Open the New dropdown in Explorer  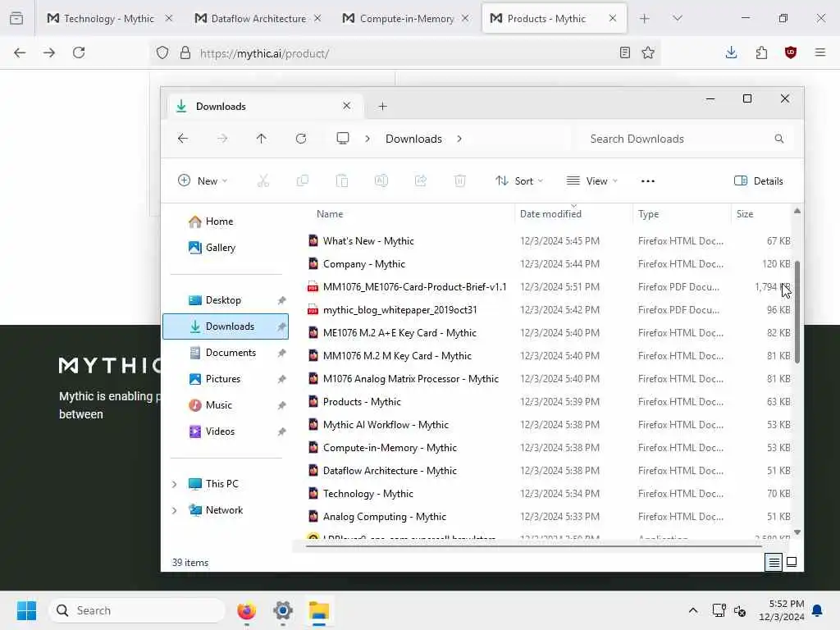click(203, 181)
